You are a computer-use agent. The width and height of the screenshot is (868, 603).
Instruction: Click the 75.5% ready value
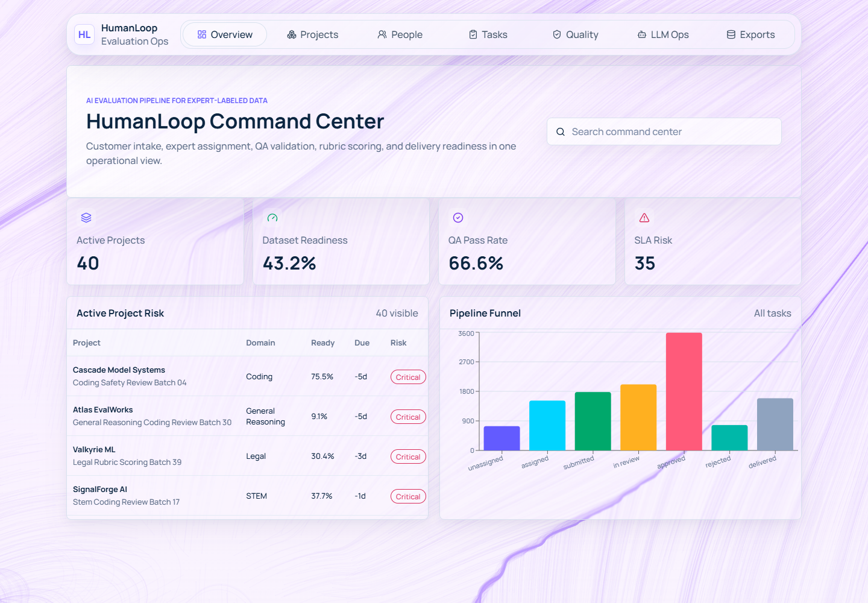tap(322, 376)
